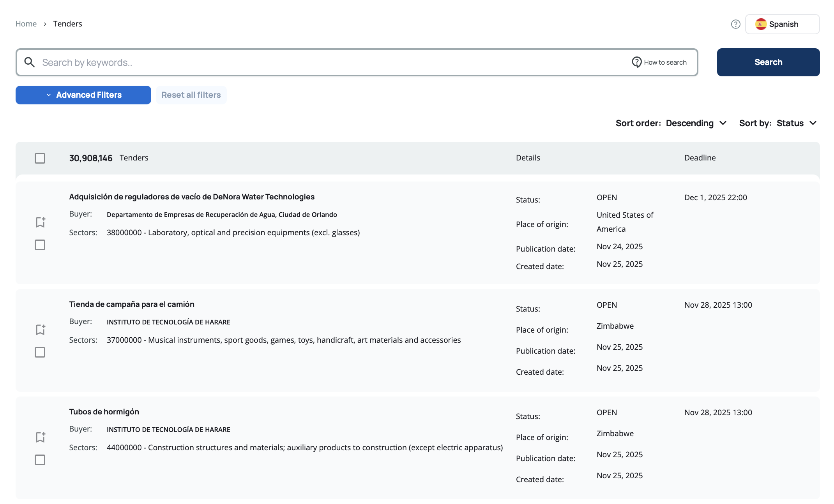Click the Advanced Filters chevron icon
Viewport: 834px width, 504px height.
(49, 95)
